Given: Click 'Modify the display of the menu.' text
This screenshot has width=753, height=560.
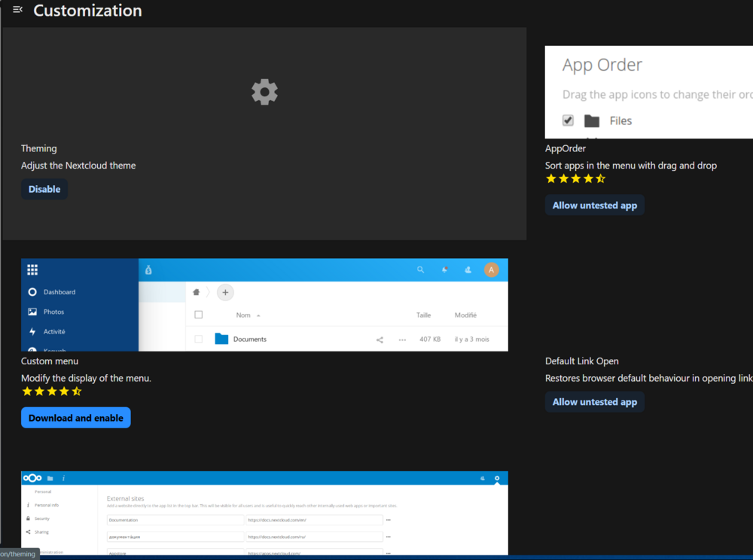Looking at the screenshot, I should 86,378.
